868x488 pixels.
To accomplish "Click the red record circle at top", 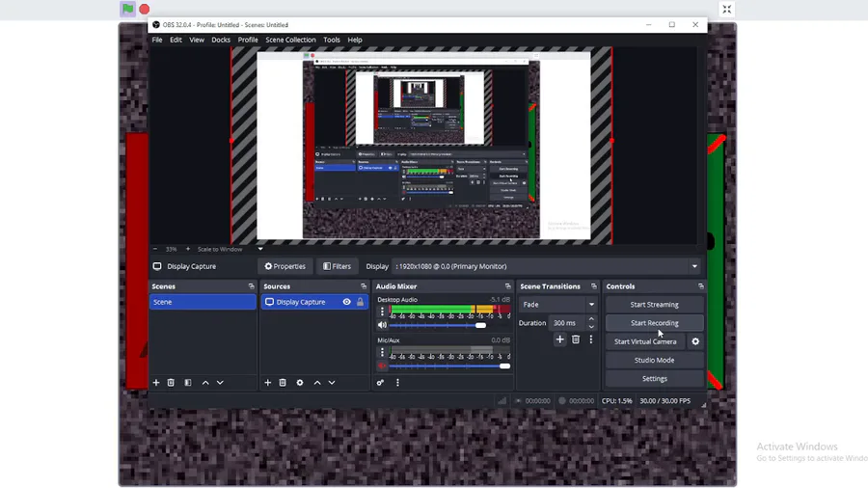I will (145, 9).
